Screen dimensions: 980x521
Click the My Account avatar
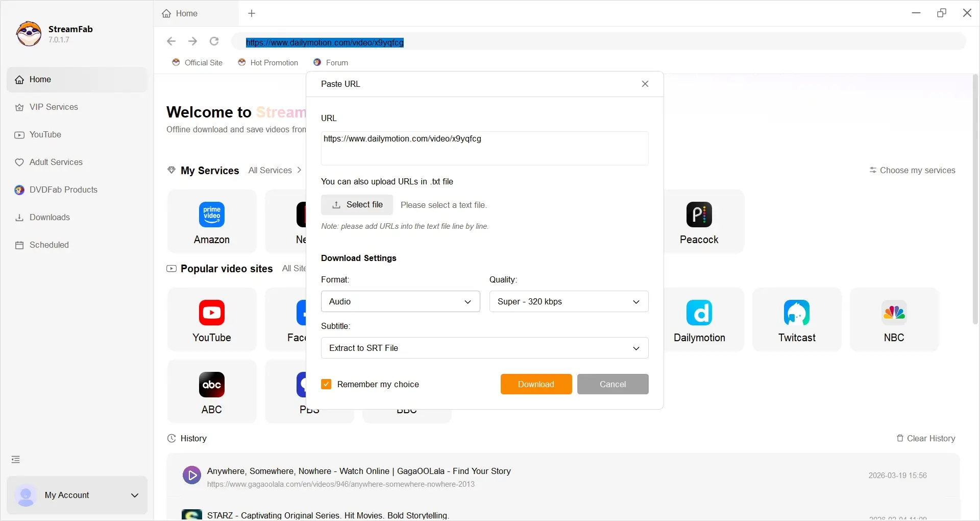(x=26, y=495)
